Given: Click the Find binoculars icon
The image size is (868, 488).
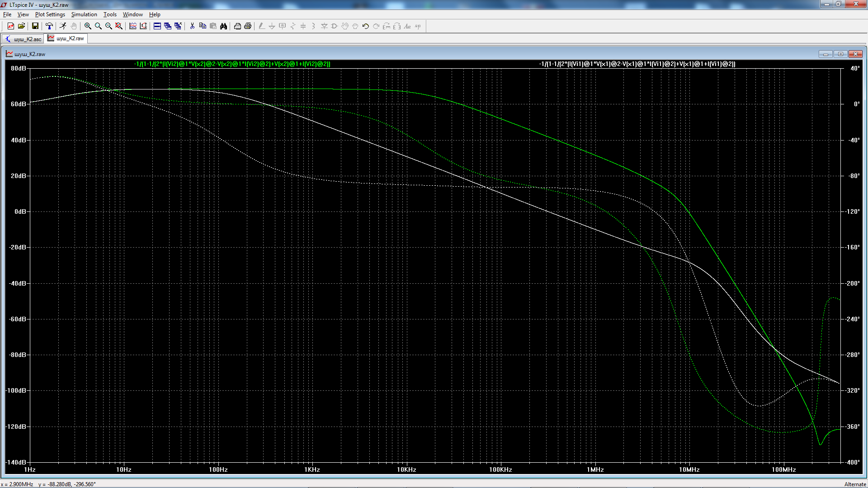Looking at the screenshot, I should (223, 26).
